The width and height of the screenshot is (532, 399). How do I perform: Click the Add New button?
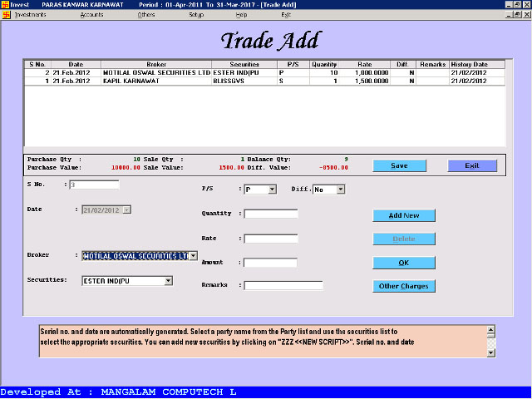click(x=403, y=215)
